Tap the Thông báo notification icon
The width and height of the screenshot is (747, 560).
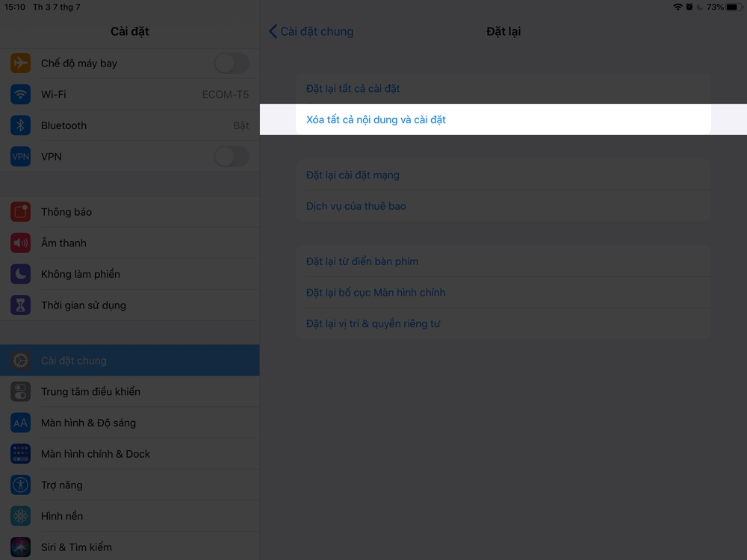point(20,212)
